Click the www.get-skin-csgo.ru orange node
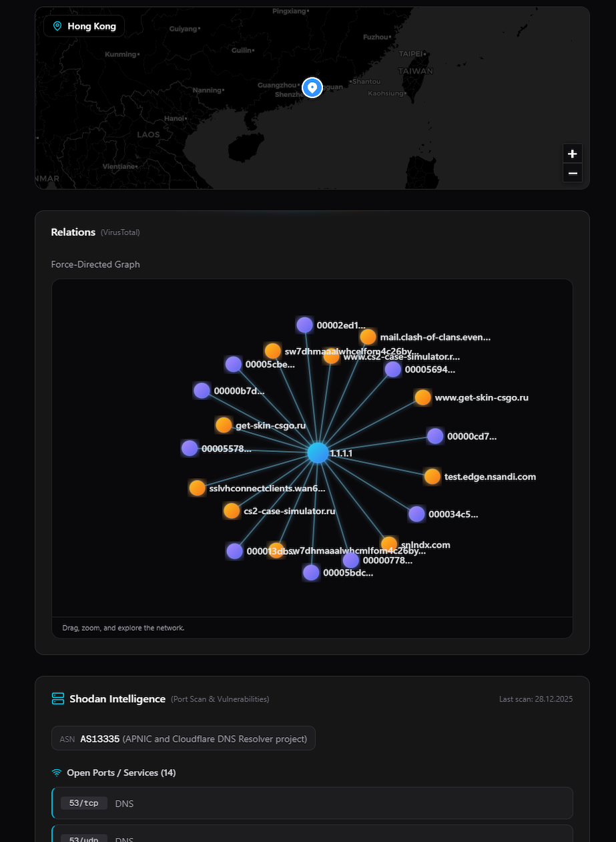This screenshot has width=616, height=842. pos(423,398)
